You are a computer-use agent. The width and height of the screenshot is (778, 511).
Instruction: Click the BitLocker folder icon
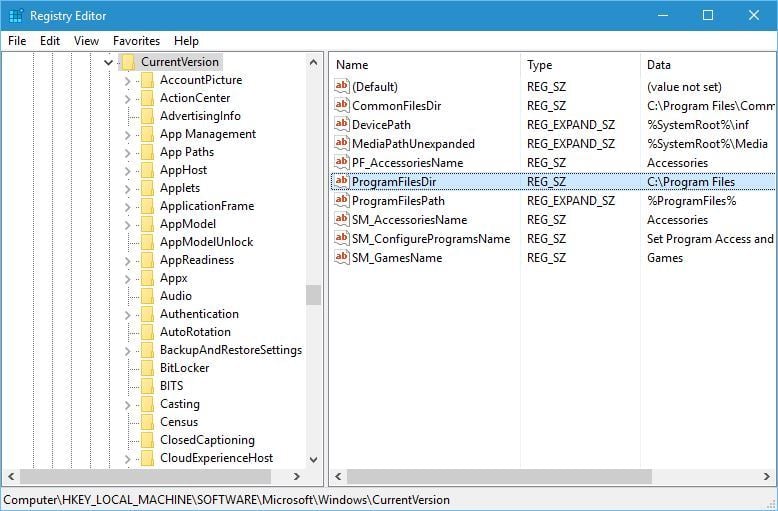pos(147,368)
